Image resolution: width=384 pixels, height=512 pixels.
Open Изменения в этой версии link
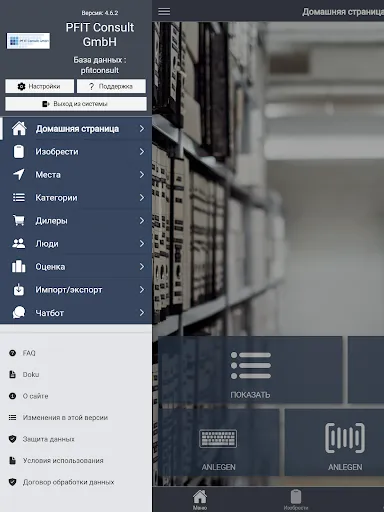point(65,417)
